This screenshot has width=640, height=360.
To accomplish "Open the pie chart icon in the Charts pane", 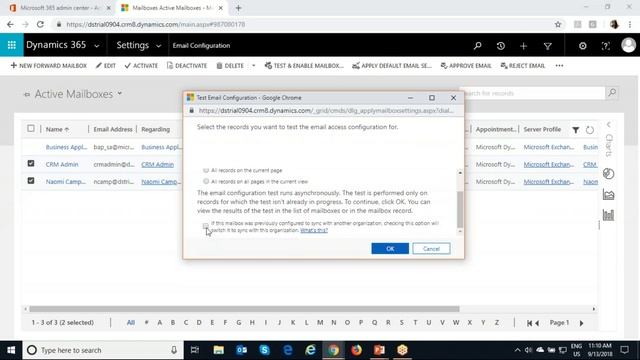I will pyautogui.click(x=608, y=173).
